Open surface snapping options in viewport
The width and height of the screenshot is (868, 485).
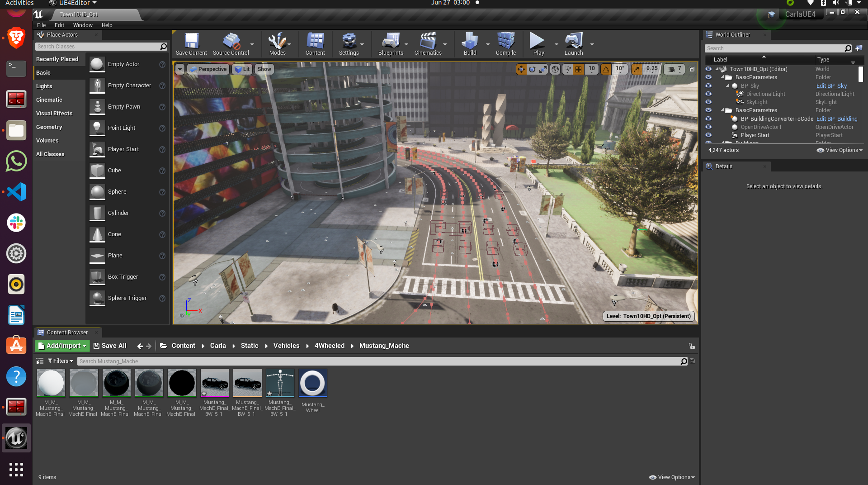click(x=567, y=69)
